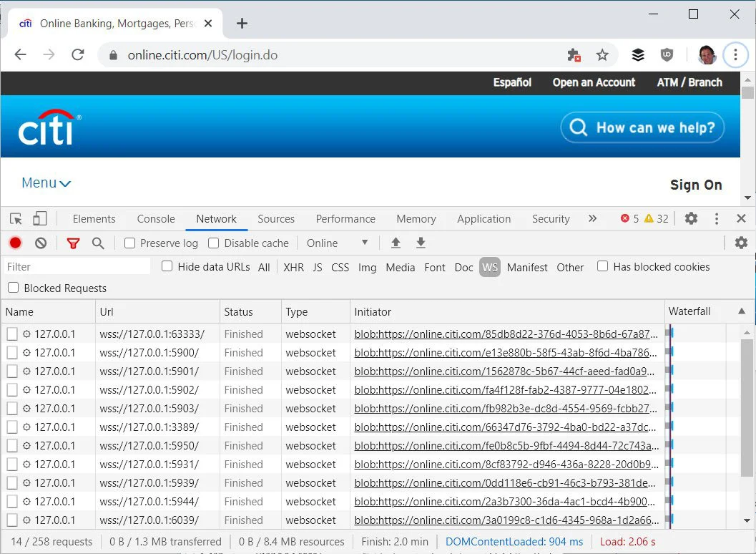Viewport: 756px width, 554px height.
Task: Open the Application tab
Action: [x=483, y=218]
